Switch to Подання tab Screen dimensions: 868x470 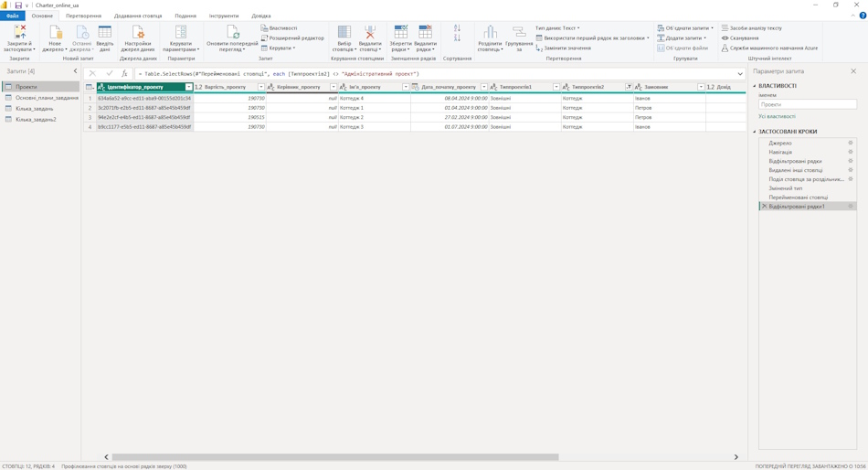[185, 16]
